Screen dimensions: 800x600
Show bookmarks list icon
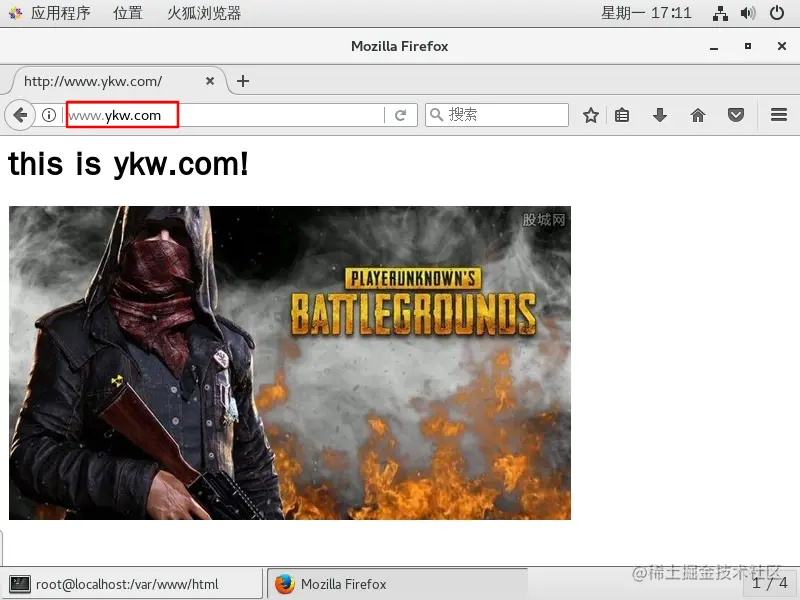622,115
